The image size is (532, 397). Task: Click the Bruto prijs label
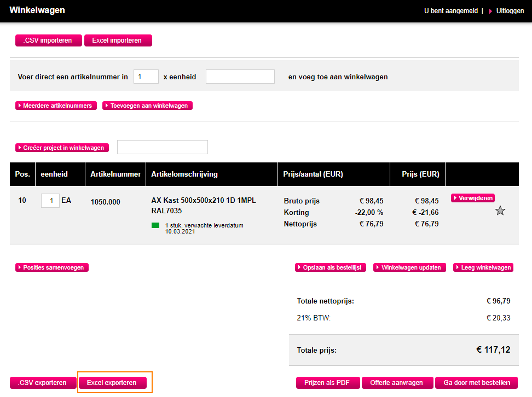[302, 201]
